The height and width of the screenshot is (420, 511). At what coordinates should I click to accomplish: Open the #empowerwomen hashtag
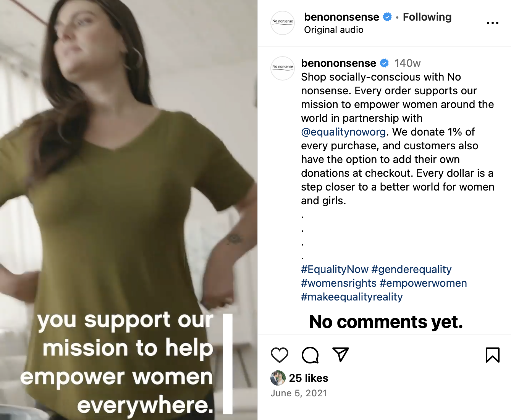click(x=423, y=283)
